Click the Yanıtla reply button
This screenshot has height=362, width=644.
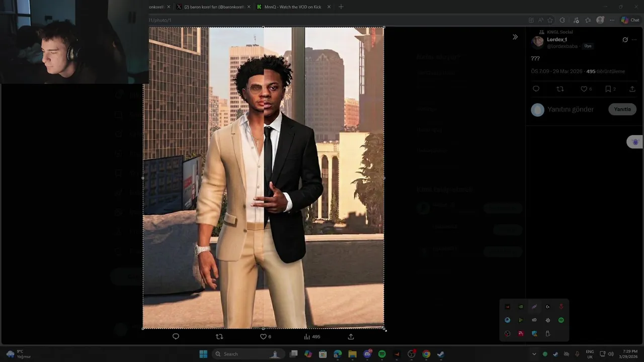[622, 109]
